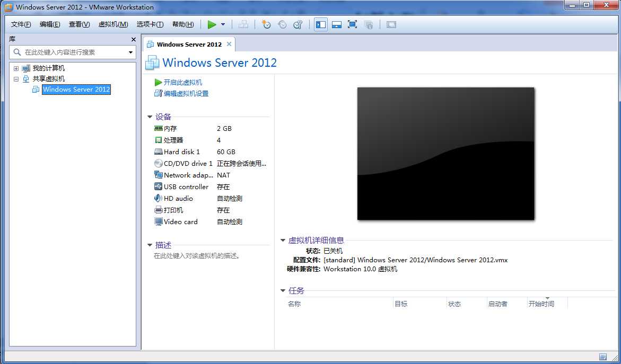This screenshot has height=364, width=621.
Task: Click the 60 GB hard disk value
Action: 226,152
